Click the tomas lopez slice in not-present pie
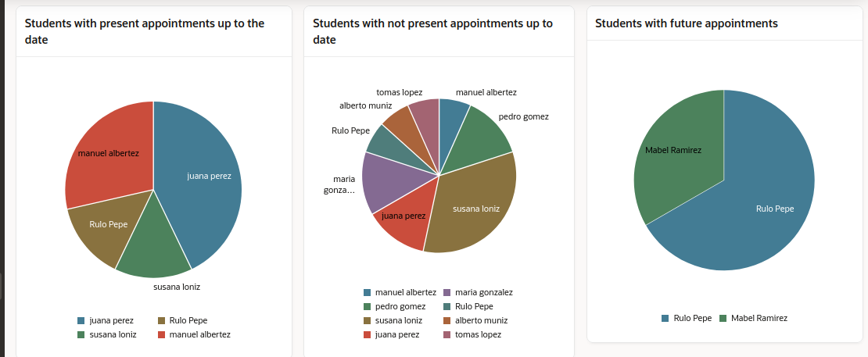Image resolution: width=868 pixels, height=357 pixels. click(425, 117)
